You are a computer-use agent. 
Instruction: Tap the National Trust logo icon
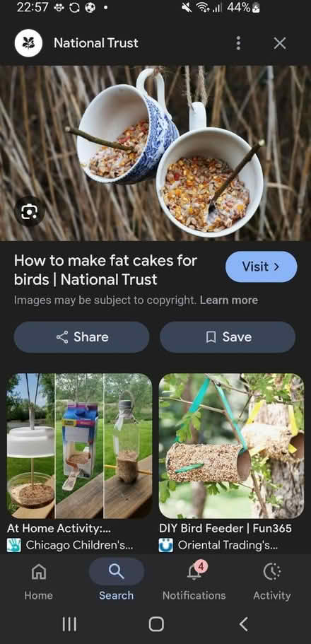[x=29, y=43]
